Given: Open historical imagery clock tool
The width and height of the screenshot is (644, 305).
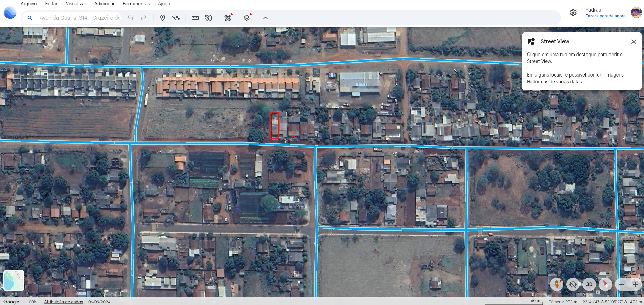Looking at the screenshot, I should [x=209, y=18].
